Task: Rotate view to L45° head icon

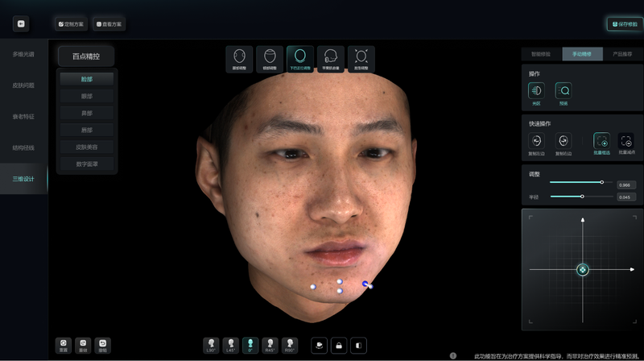Action: click(x=231, y=346)
